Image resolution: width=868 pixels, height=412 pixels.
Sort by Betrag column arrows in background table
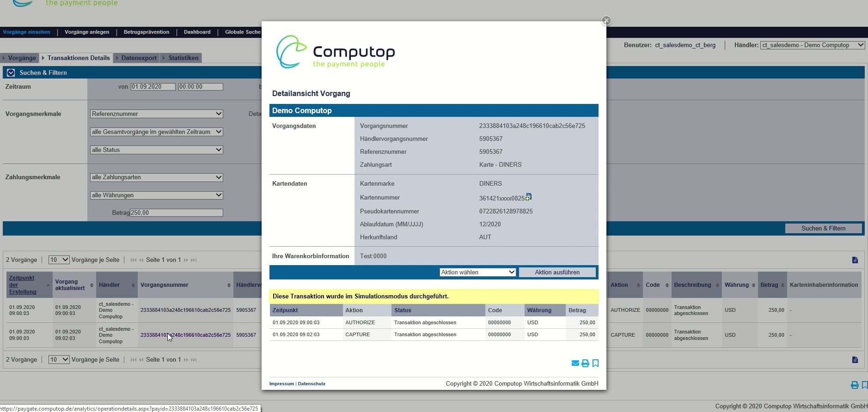coord(782,285)
